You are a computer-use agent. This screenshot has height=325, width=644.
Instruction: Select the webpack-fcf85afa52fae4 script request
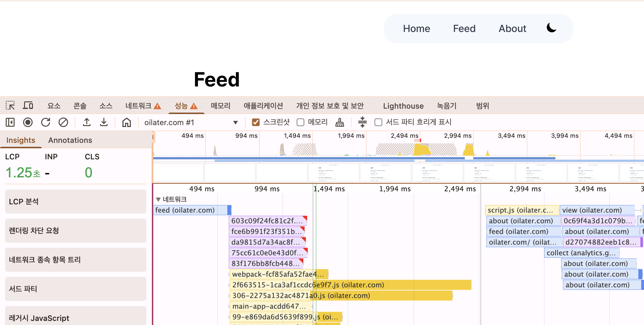click(x=279, y=274)
